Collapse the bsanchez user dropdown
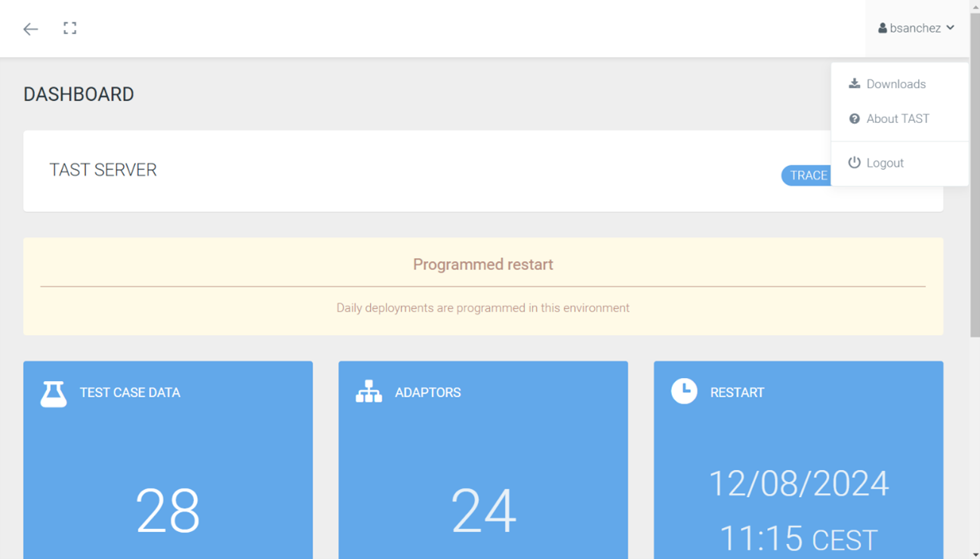This screenshot has width=980, height=559. 914,29
